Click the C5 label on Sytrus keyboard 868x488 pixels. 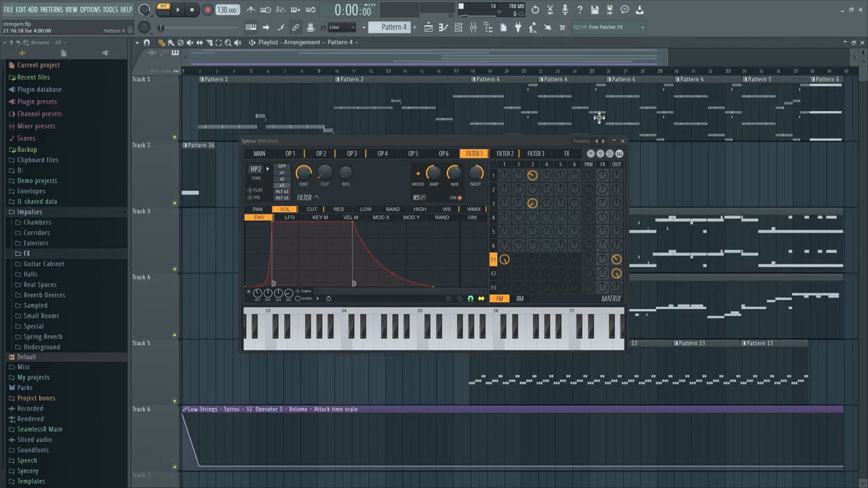pyautogui.click(x=420, y=310)
